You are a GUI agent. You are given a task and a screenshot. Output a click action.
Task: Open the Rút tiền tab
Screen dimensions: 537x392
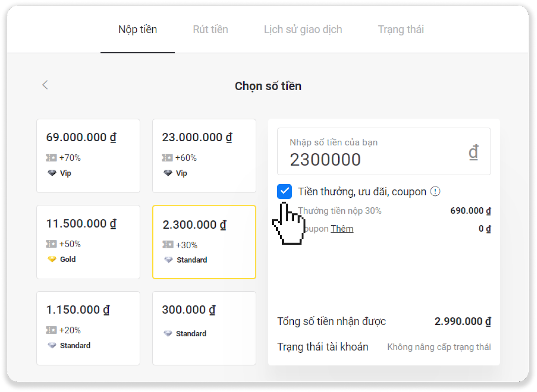click(210, 30)
